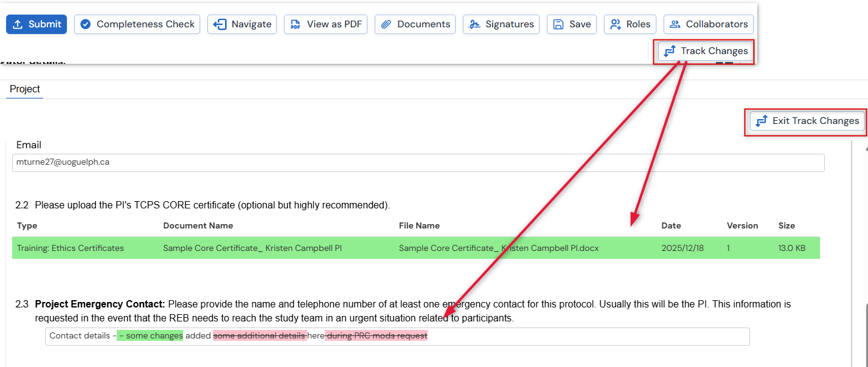The width and height of the screenshot is (868, 367).
Task: Click the struck 'some additional details' text
Action: point(260,336)
